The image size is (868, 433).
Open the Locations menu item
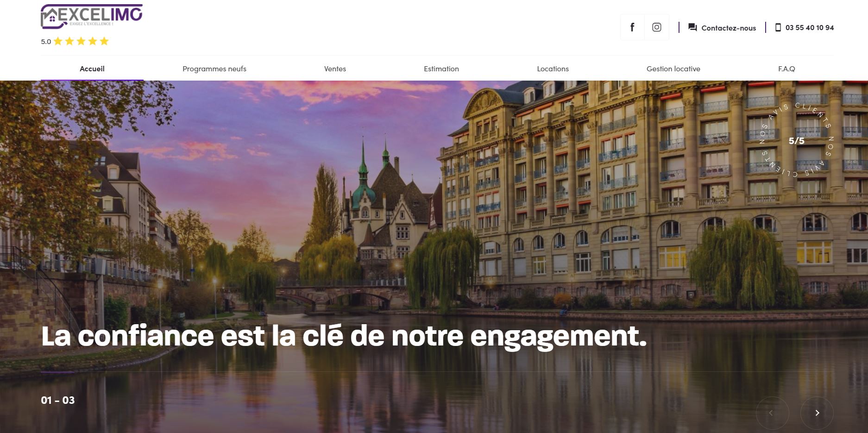[553, 69]
